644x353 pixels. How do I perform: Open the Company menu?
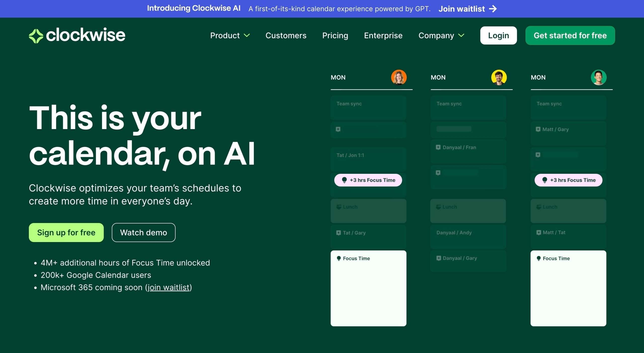point(441,35)
